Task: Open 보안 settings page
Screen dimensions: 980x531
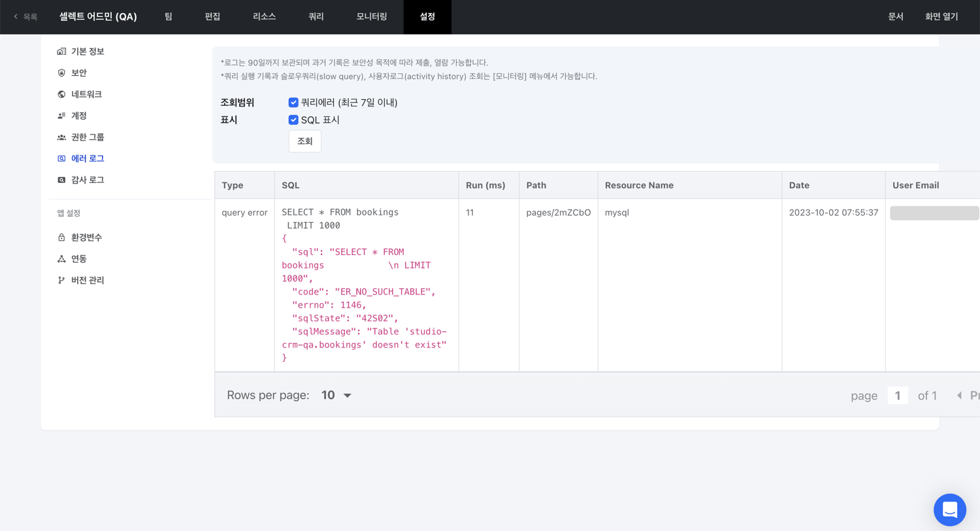Action: pos(79,73)
